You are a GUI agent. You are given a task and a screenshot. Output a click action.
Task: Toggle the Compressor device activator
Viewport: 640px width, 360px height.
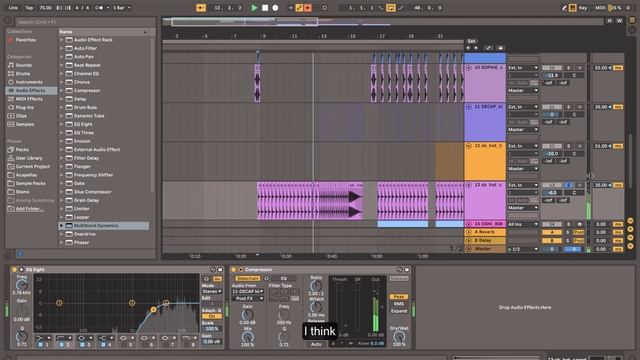(x=234, y=270)
